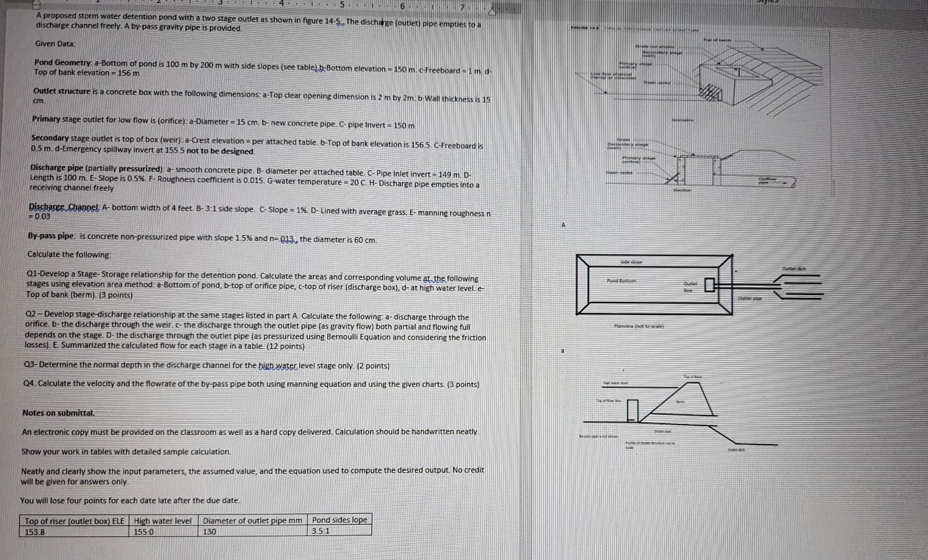Screen dimensions: 928x560
Task: Click the 'Neatly and clearly show the input parameters' line
Action: (252, 471)
